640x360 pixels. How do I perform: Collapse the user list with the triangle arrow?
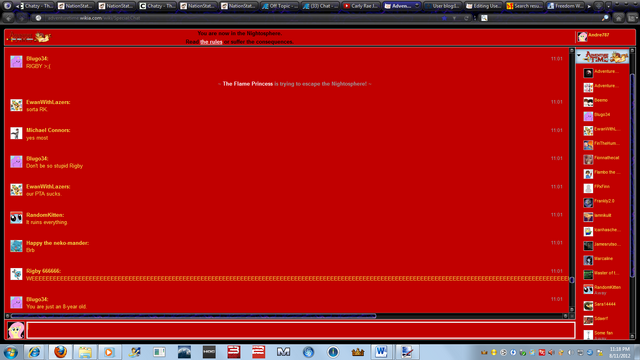579,55
